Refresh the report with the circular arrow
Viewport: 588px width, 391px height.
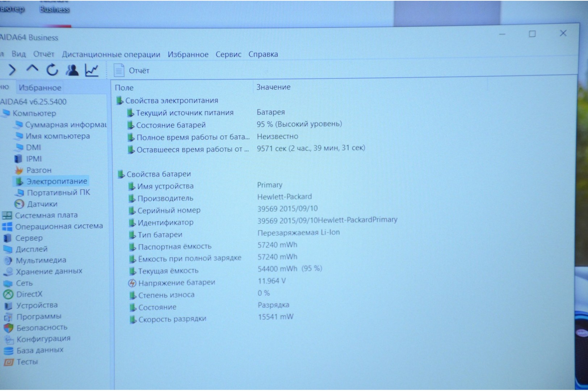click(x=52, y=70)
